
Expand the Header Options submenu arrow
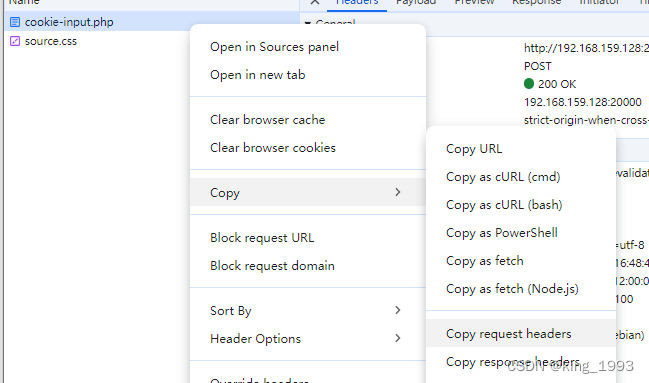point(398,338)
